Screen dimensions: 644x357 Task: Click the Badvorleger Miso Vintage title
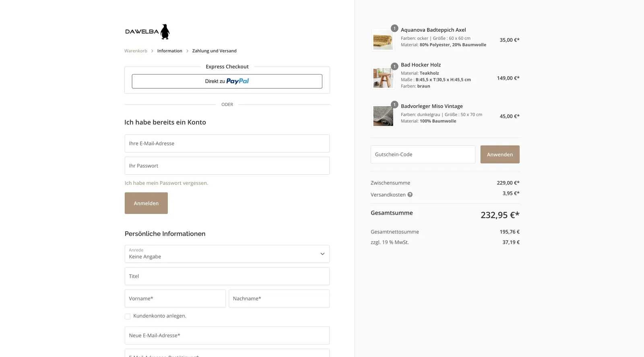coord(431,106)
